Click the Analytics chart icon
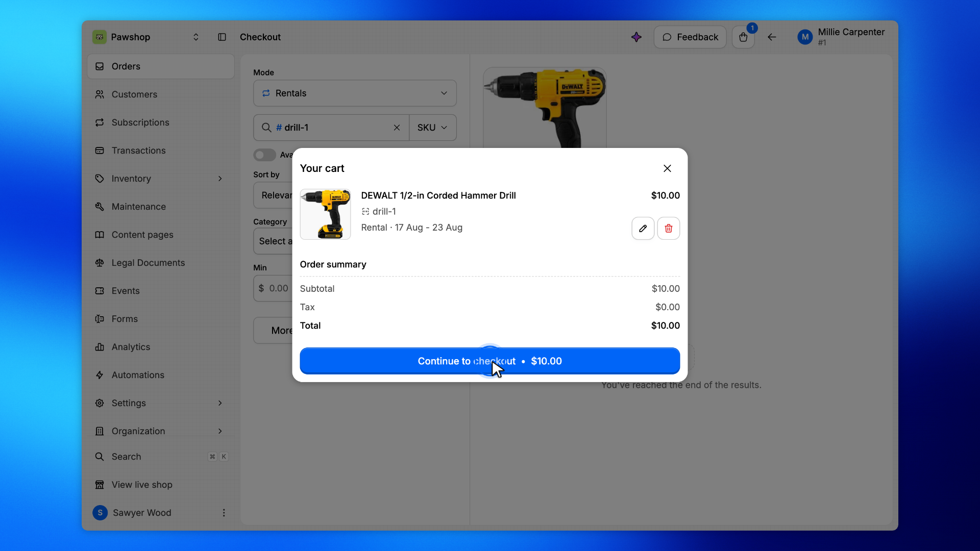Image resolution: width=980 pixels, height=551 pixels. pyautogui.click(x=100, y=347)
